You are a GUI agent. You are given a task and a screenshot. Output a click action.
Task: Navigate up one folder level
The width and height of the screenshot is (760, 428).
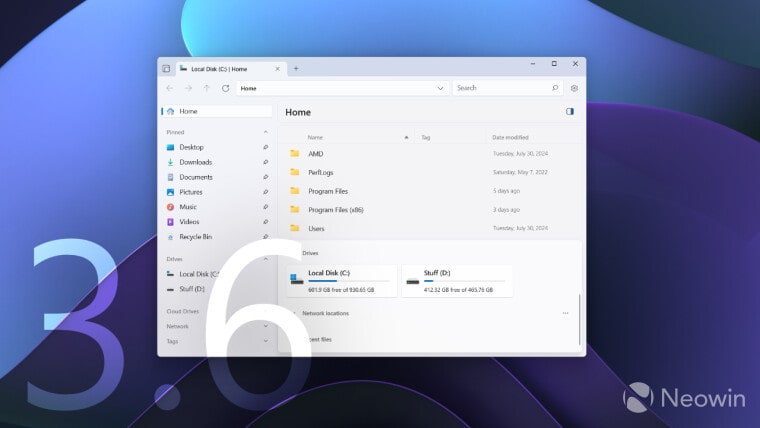[206, 88]
